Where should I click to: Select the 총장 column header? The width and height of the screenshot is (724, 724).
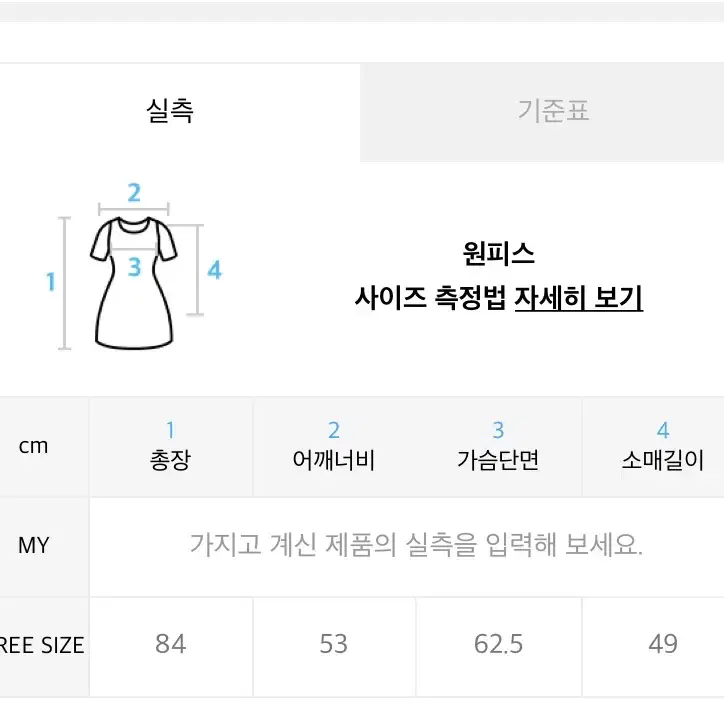tap(170, 446)
